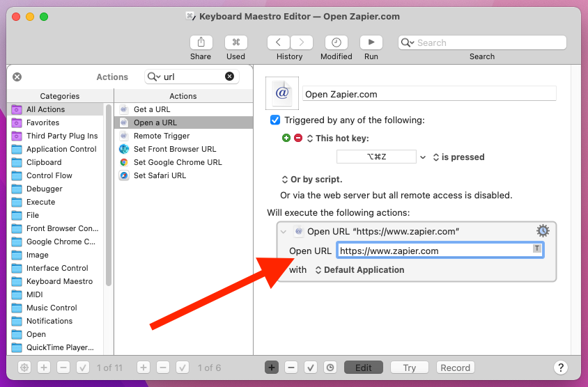
Task: Open the 'is pressed' popup menu
Action: click(458, 157)
